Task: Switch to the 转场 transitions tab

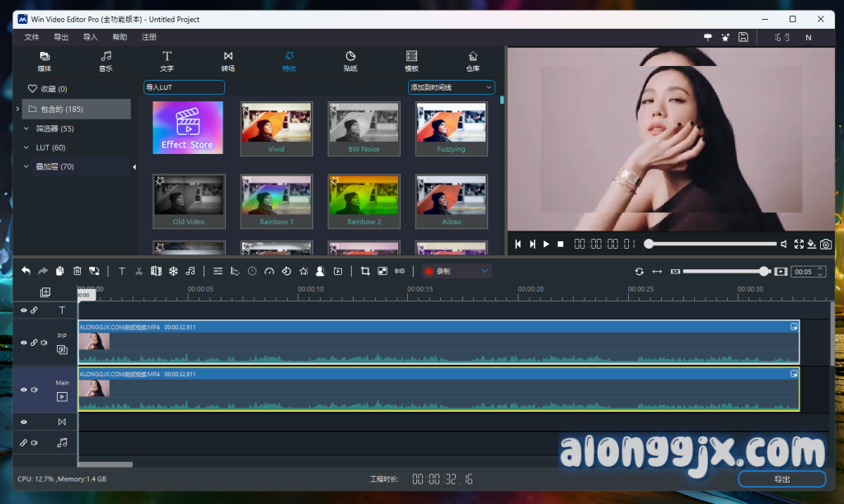Action: coord(228,62)
